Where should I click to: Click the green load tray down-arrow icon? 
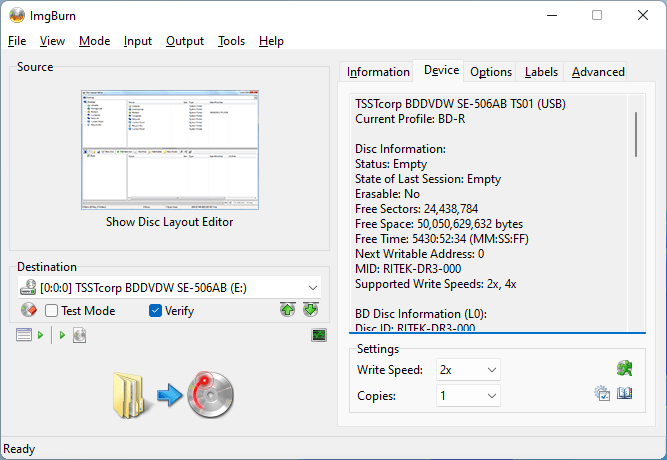coord(311,310)
